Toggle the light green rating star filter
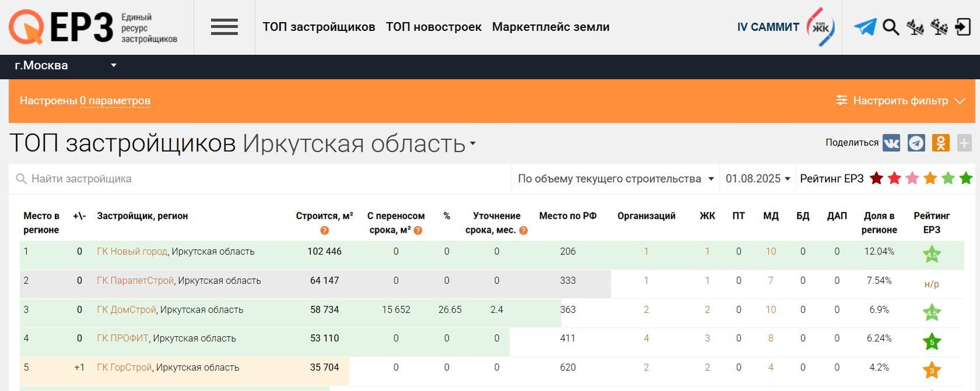Viewport: 980px width, 391px height. 948,179
